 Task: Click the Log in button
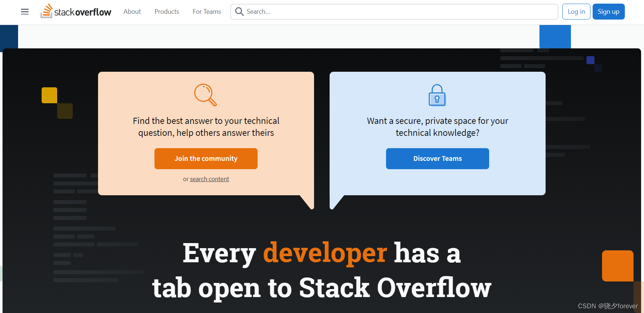[x=576, y=12]
